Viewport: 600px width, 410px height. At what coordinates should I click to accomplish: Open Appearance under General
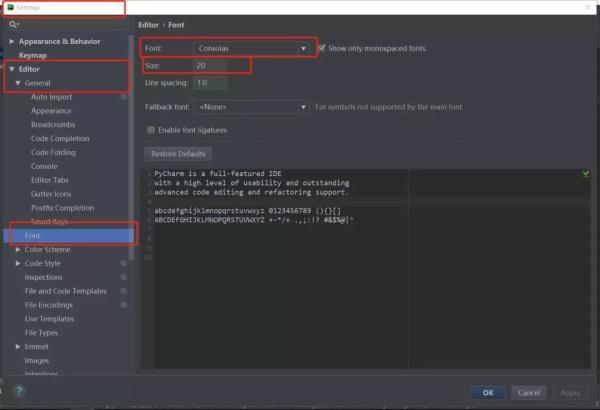(x=51, y=111)
